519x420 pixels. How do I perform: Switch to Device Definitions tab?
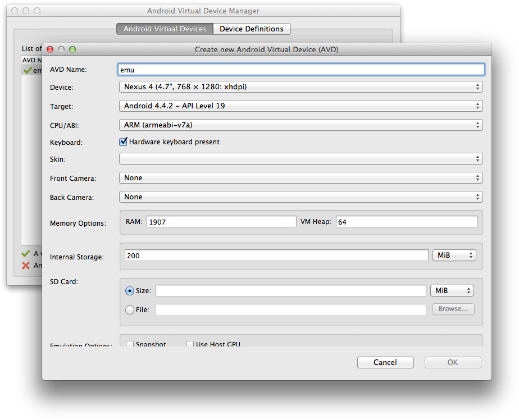[x=252, y=29]
